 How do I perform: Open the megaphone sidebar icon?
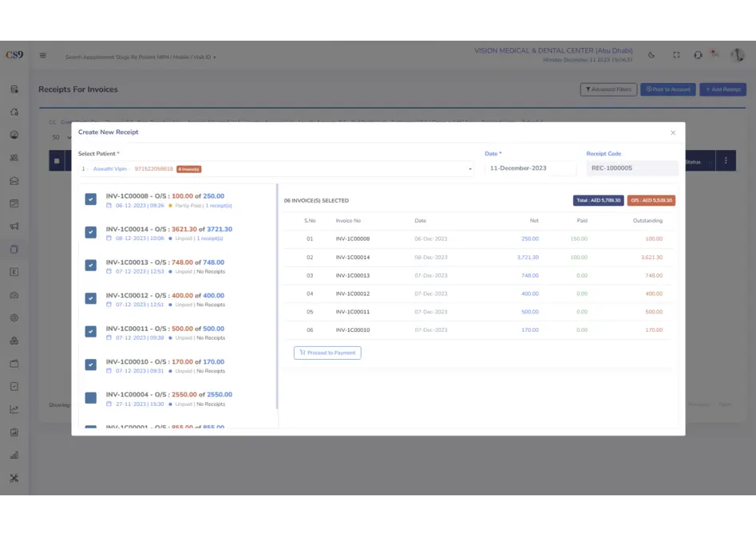tap(14, 227)
